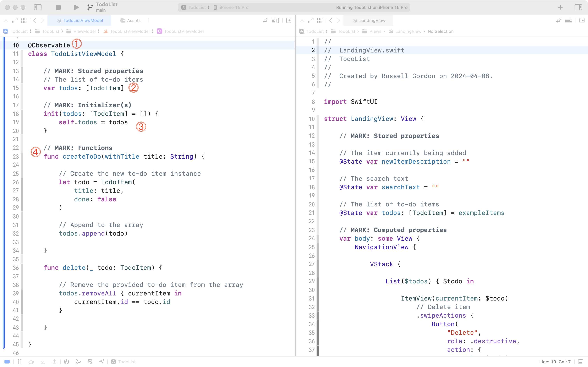
Task: Click the Simulate Location arrow icon
Action: [x=101, y=362]
